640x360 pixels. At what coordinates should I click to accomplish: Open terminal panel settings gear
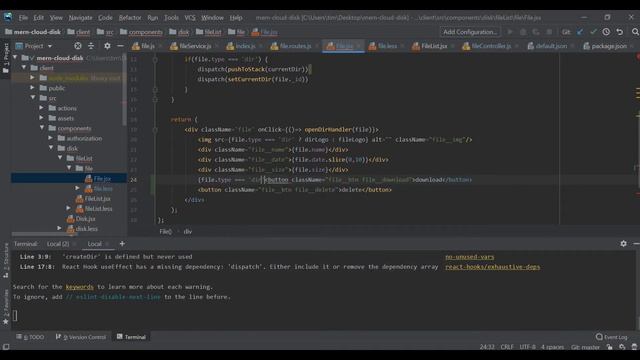623,244
